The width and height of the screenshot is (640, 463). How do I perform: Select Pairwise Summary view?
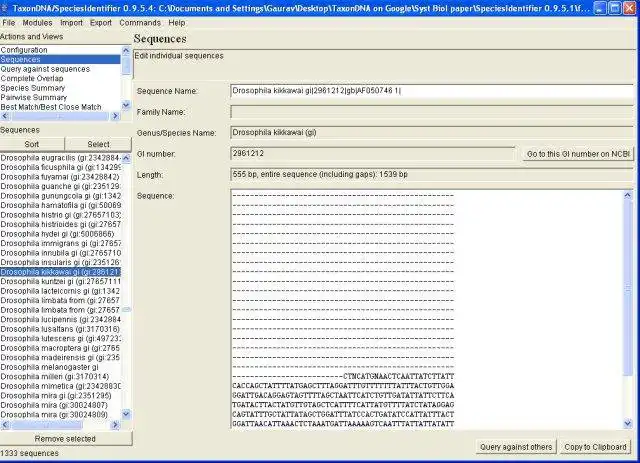(x=60, y=98)
